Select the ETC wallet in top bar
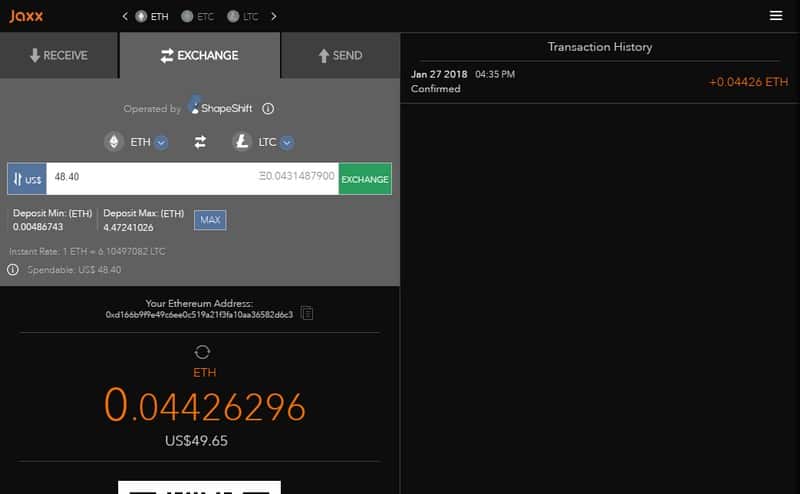The width and height of the screenshot is (800, 494). coord(197,16)
